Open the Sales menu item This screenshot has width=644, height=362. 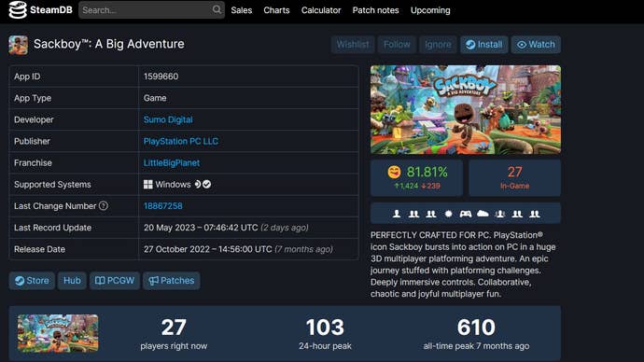tap(242, 10)
